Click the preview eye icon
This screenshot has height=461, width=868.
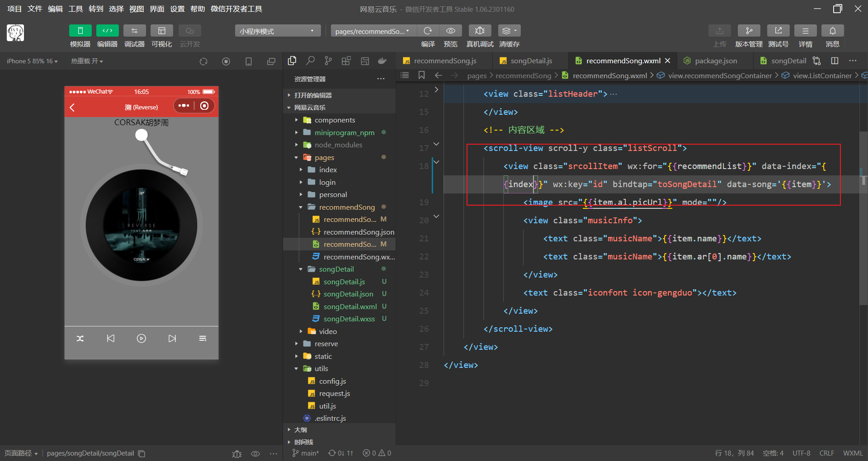pyautogui.click(x=451, y=31)
